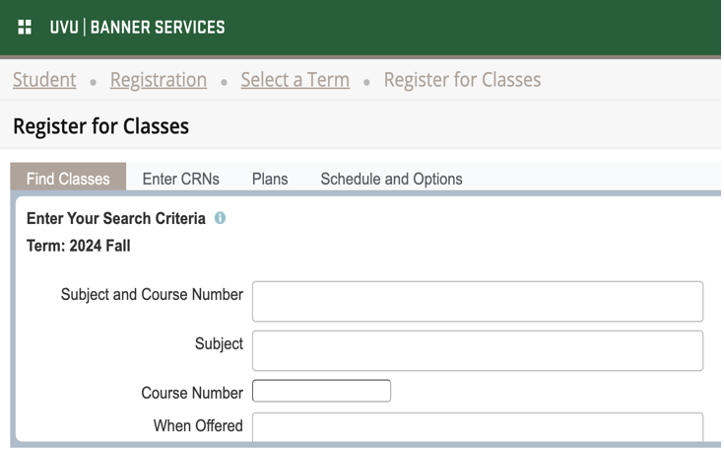Click the 'When Offered' label
This screenshot has width=724, height=452.
(198, 425)
